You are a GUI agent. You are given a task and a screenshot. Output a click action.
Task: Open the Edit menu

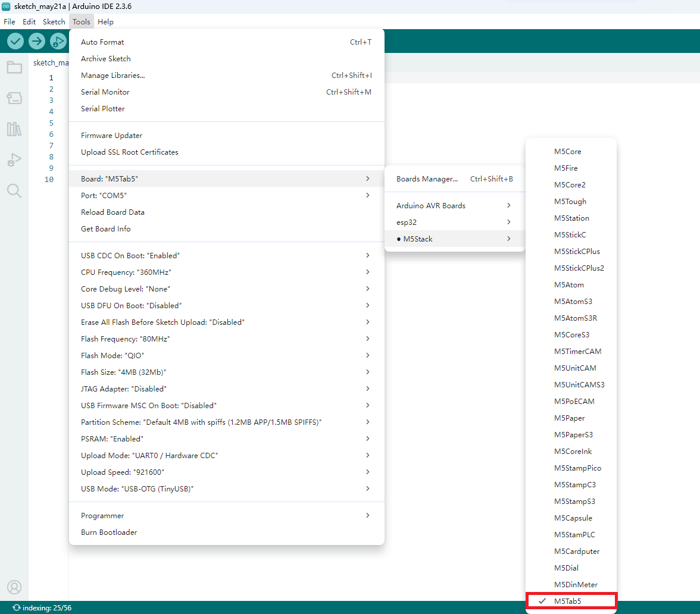pyautogui.click(x=29, y=21)
